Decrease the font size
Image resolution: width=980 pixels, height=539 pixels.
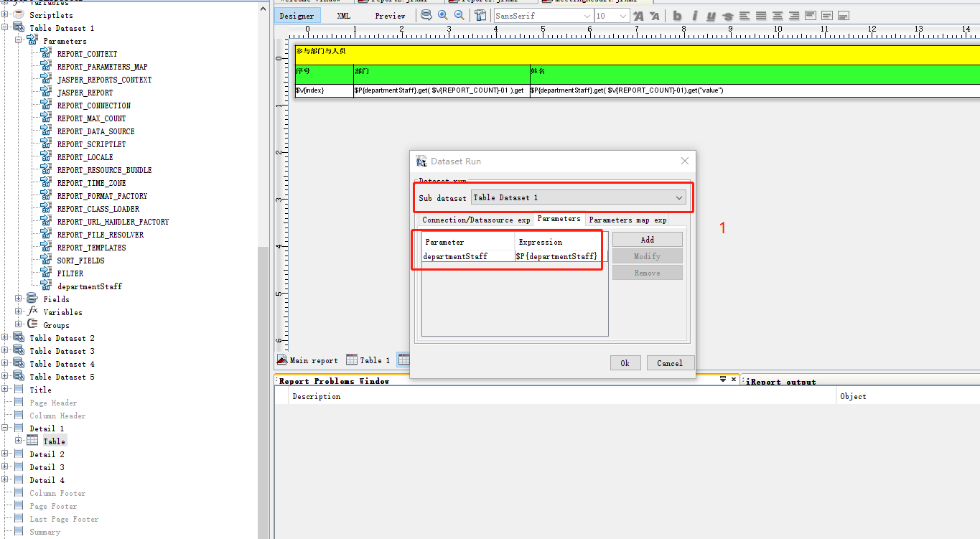655,16
